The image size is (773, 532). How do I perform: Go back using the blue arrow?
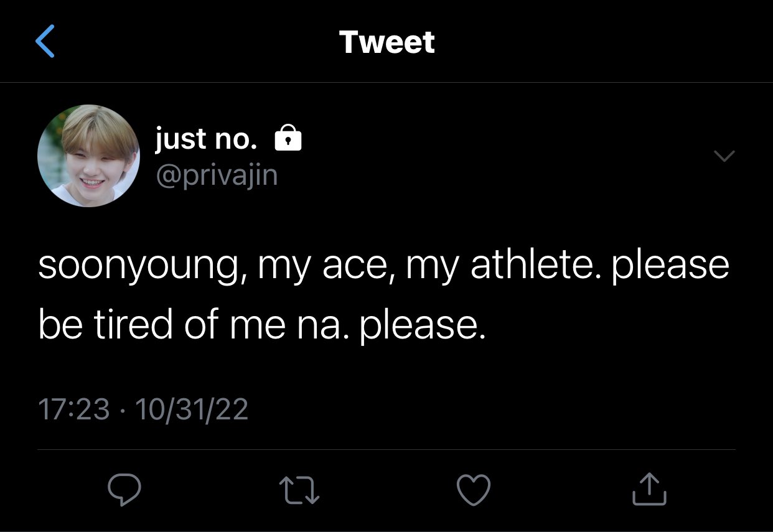pyautogui.click(x=45, y=42)
